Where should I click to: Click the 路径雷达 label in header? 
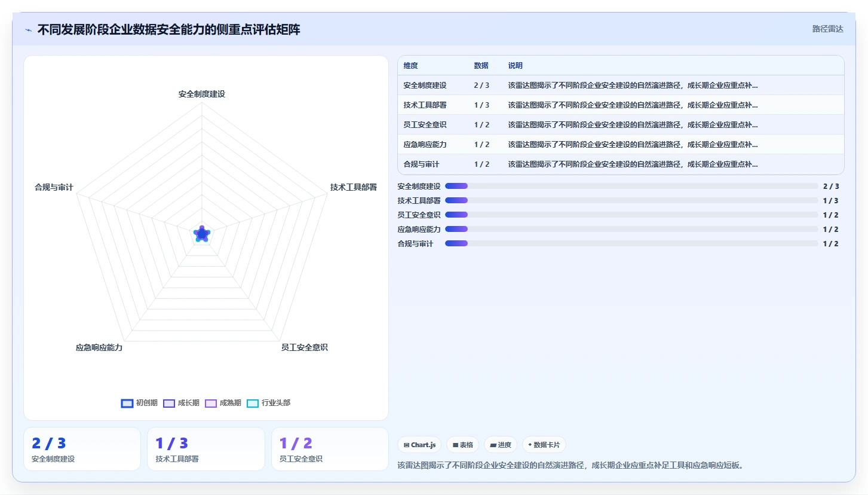(x=827, y=29)
